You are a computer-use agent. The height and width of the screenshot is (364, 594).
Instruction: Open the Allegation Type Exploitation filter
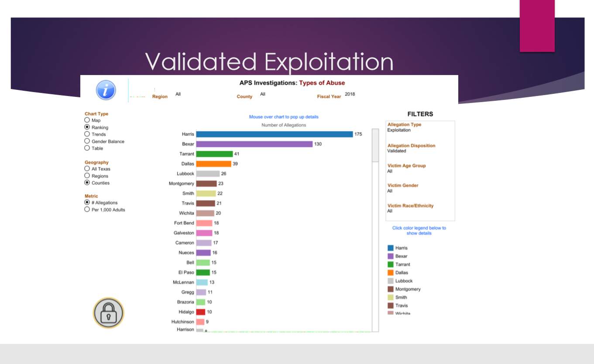398,130
